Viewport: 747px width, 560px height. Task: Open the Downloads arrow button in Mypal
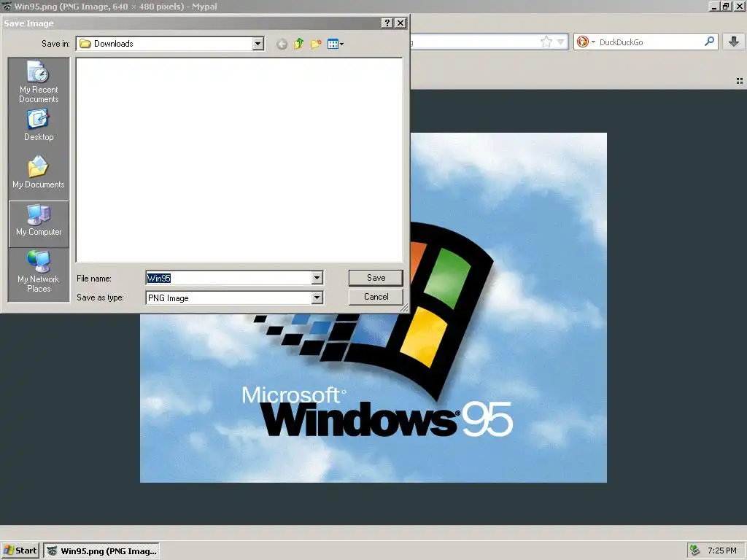coord(734,42)
